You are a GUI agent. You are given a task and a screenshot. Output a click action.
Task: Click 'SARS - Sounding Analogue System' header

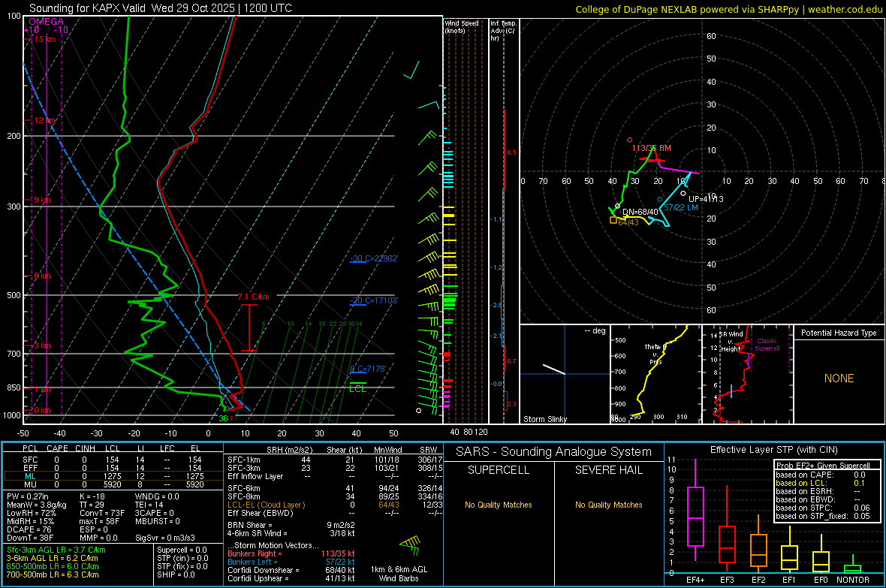tap(553, 452)
